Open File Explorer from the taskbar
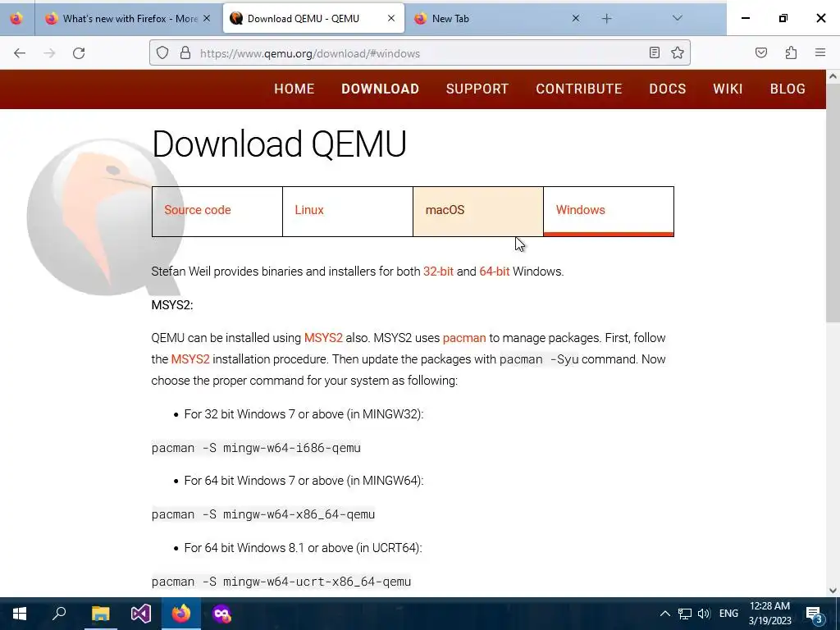 tap(100, 614)
